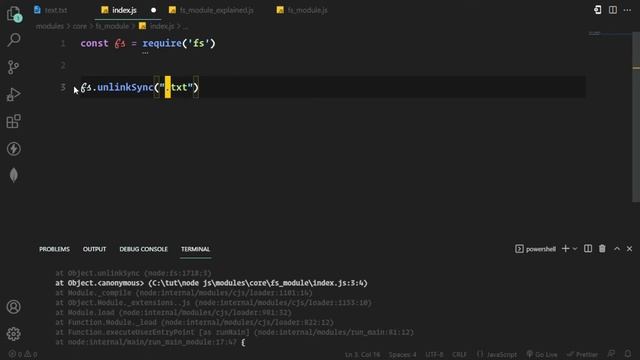The image size is (640, 360).
Task: Maximize terminal panel with up chevron
Action: [x=617, y=249]
